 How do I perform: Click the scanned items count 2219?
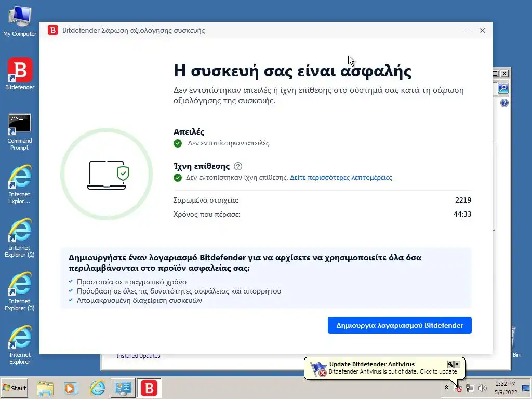pos(463,200)
